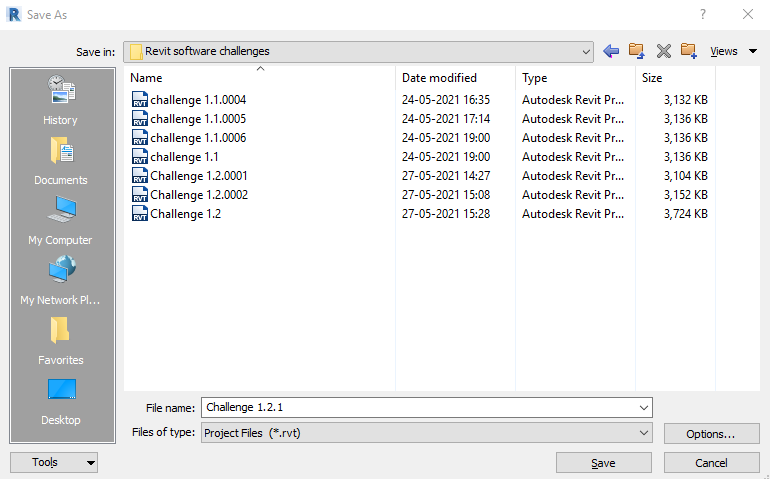
Task: Select file name challenge 1.1
Action: click(184, 157)
